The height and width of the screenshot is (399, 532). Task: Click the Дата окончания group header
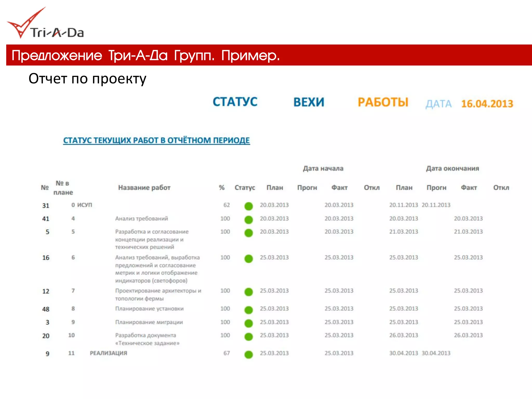452,168
